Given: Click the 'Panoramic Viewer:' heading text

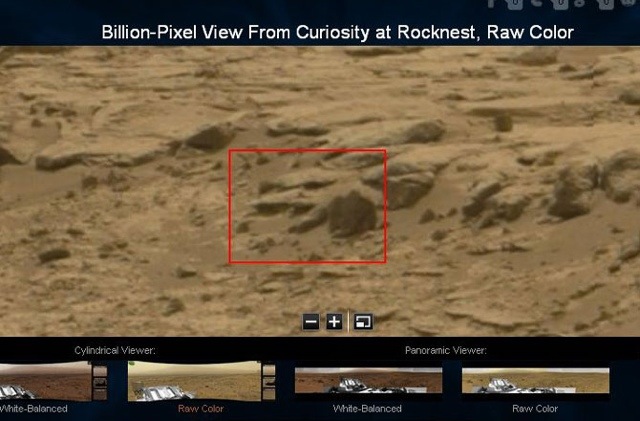Looking at the screenshot, I should click(446, 350).
